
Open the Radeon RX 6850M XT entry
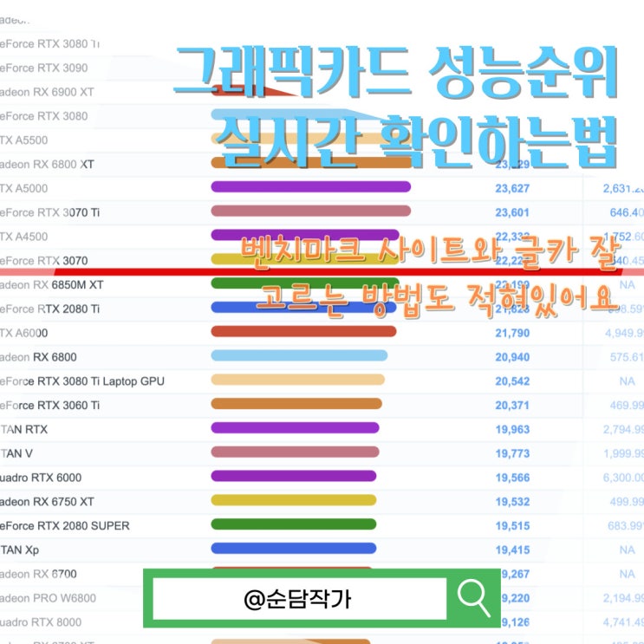52,284
